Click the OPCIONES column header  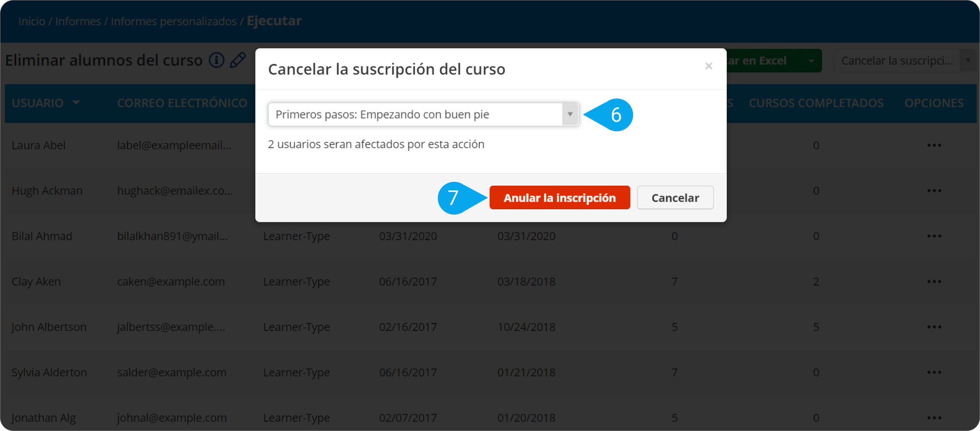[x=934, y=103]
